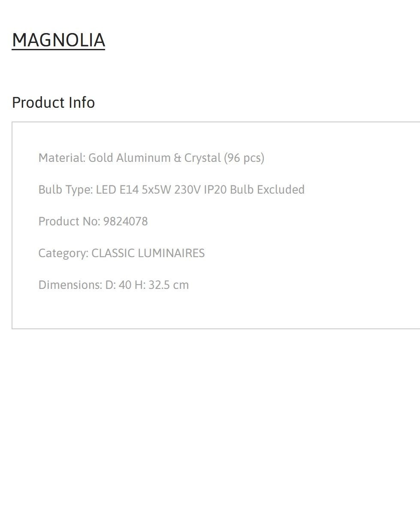Click the 'D: 40' diameter value

pos(118,285)
